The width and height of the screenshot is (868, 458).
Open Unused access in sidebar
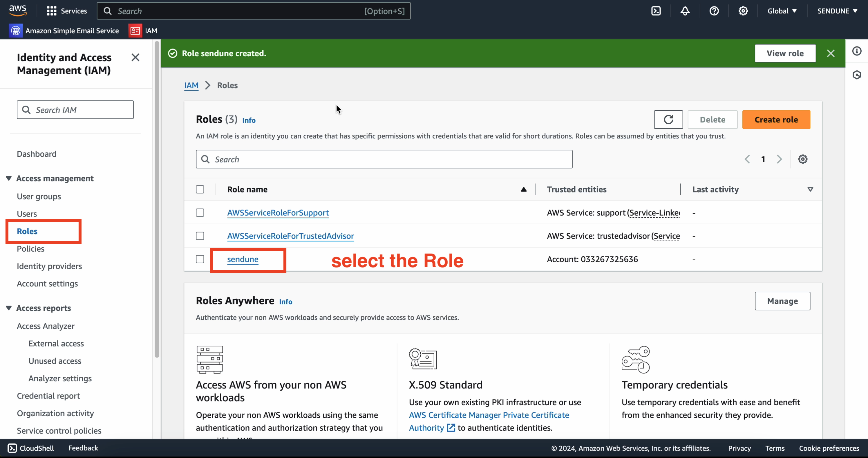[55, 361]
